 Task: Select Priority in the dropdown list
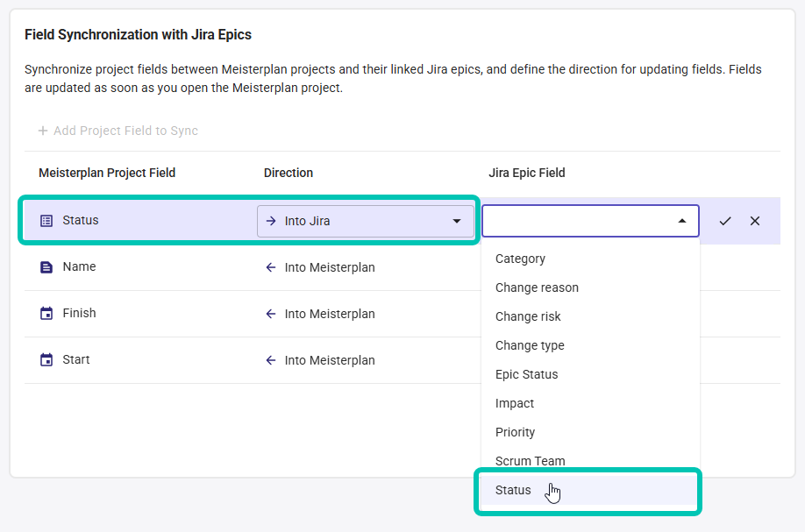tap(590, 432)
